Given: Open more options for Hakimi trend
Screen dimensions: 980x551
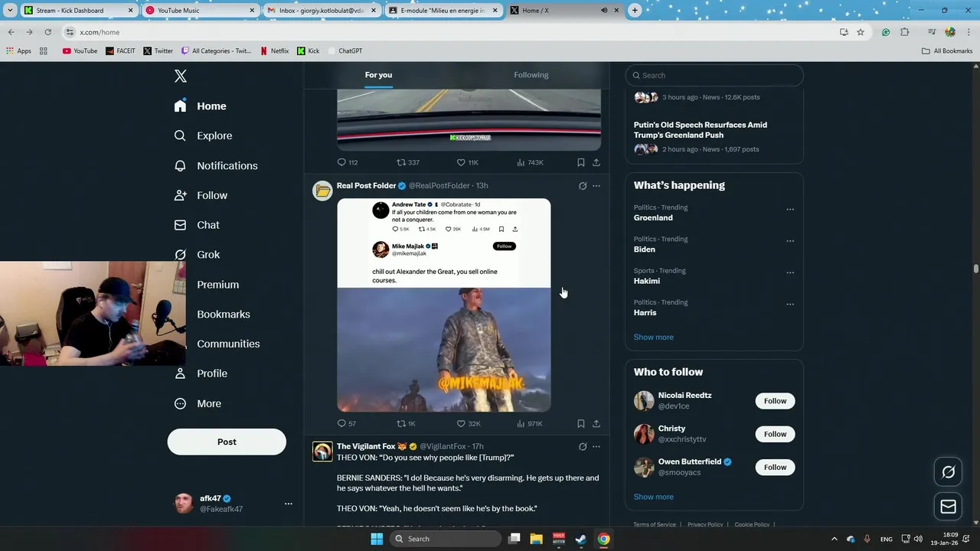Looking at the screenshot, I should (x=790, y=272).
